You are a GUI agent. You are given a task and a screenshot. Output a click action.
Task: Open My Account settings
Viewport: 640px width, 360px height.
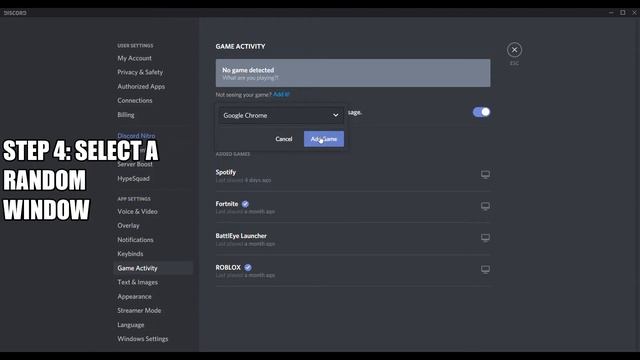click(134, 58)
